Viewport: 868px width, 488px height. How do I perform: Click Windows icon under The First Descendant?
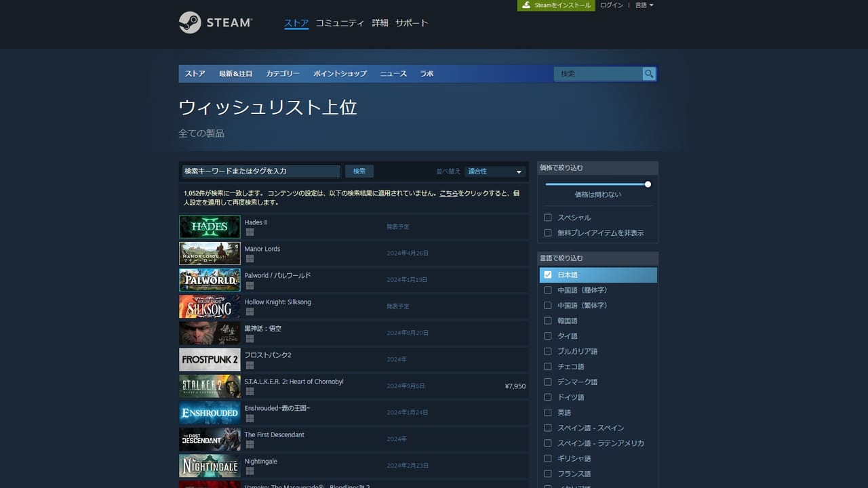[250, 444]
